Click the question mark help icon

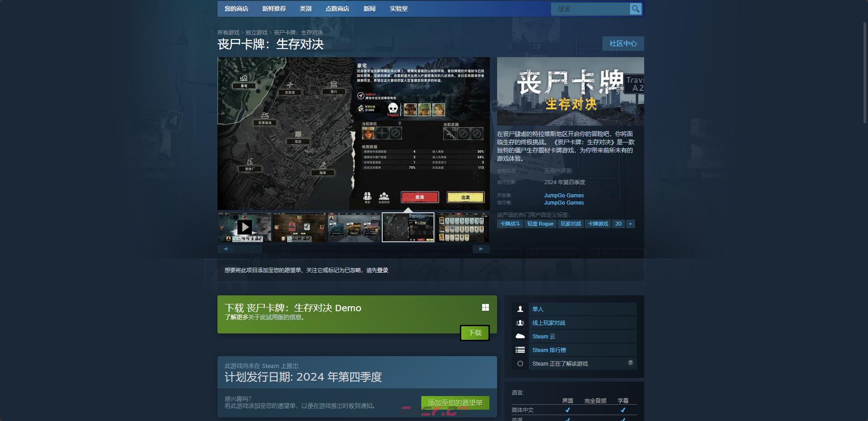630,362
